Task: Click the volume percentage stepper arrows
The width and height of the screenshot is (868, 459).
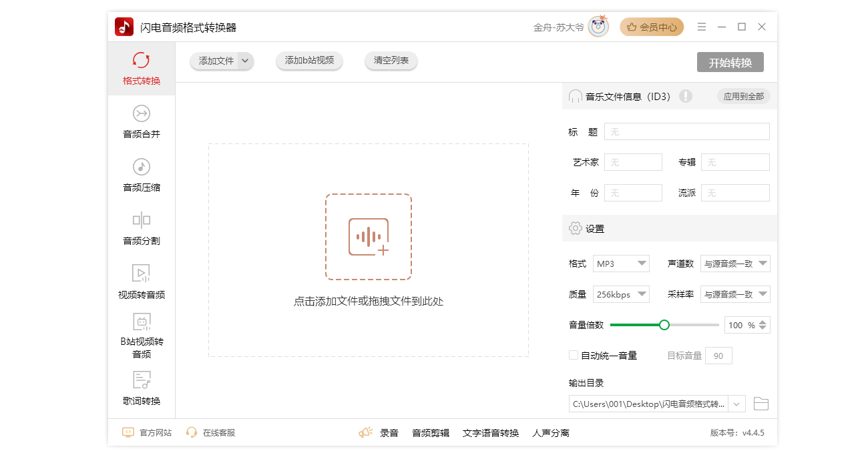Action: pos(763,325)
